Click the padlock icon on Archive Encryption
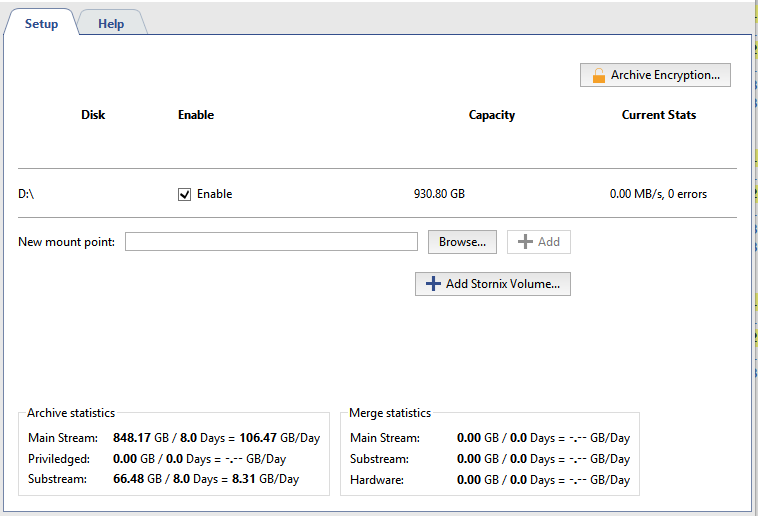Screen dimensions: 758x516 598,76
